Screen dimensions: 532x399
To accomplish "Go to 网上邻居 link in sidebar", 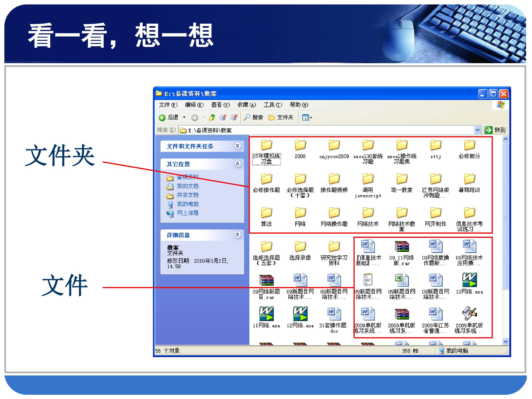I will (x=188, y=213).
